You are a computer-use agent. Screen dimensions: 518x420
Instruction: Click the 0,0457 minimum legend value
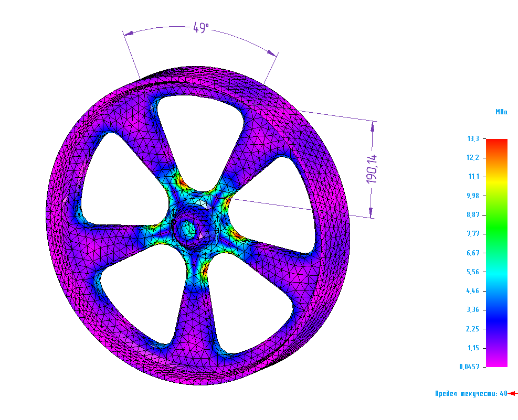(469, 367)
